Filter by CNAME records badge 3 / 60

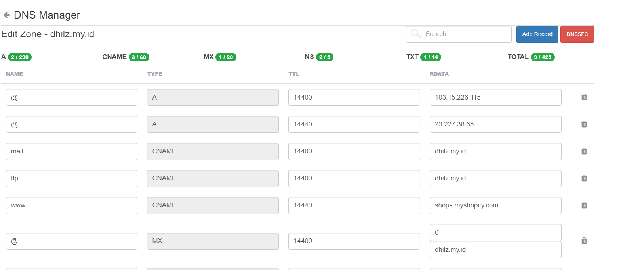tap(139, 57)
